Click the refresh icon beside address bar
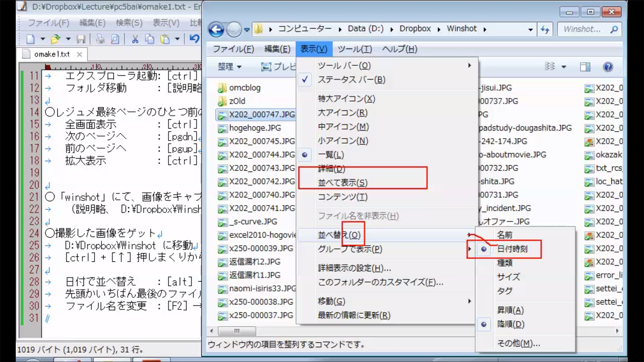 tap(545, 29)
